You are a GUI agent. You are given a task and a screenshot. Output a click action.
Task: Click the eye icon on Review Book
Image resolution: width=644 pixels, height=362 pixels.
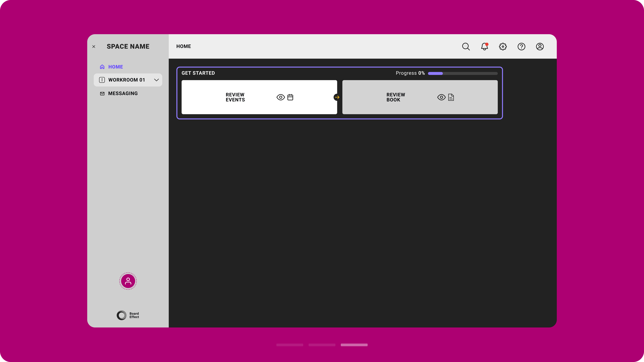point(441,97)
